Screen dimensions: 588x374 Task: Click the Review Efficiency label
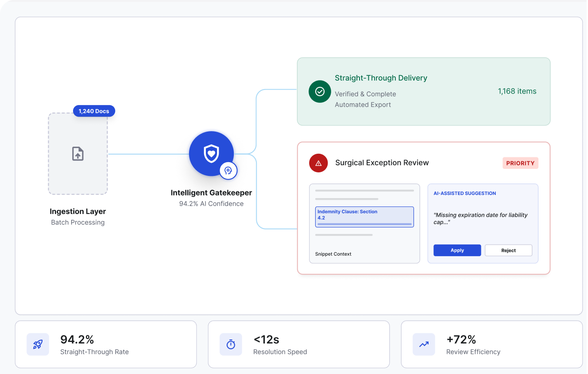click(x=473, y=352)
